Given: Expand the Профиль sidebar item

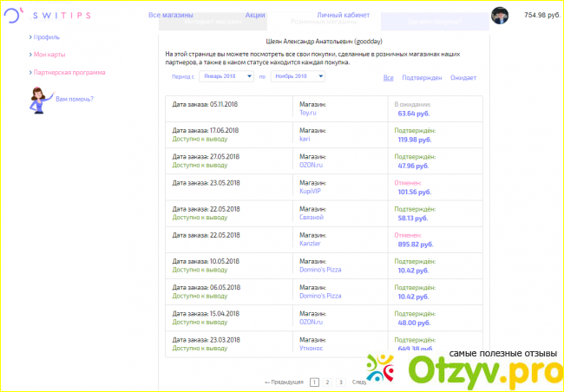Looking at the screenshot, I should (x=47, y=37).
